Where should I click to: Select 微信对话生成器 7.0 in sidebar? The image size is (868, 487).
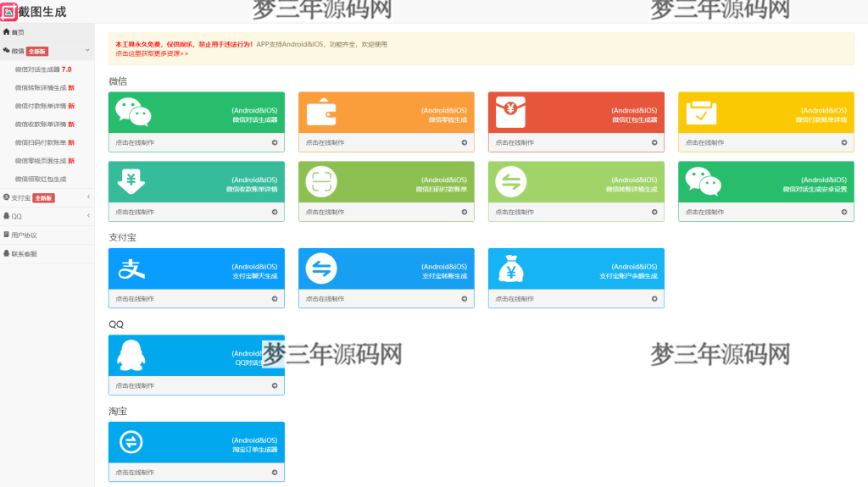point(43,69)
